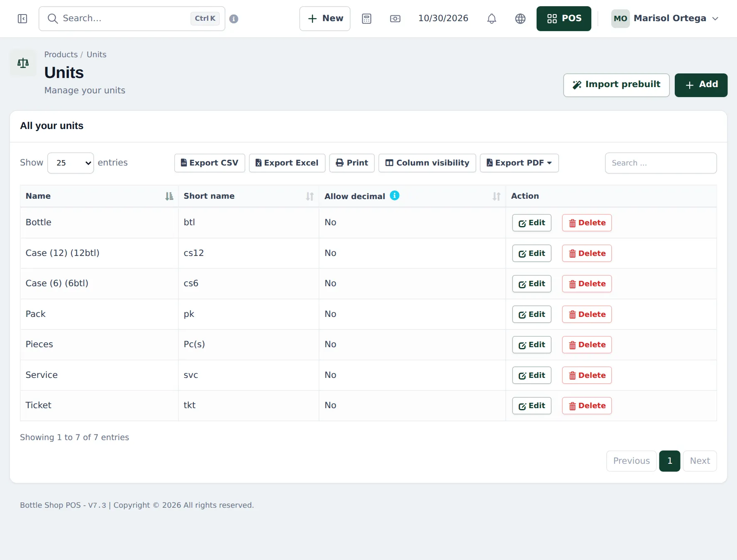
Task: Click the date 10/30/2026
Action: pyautogui.click(x=443, y=18)
